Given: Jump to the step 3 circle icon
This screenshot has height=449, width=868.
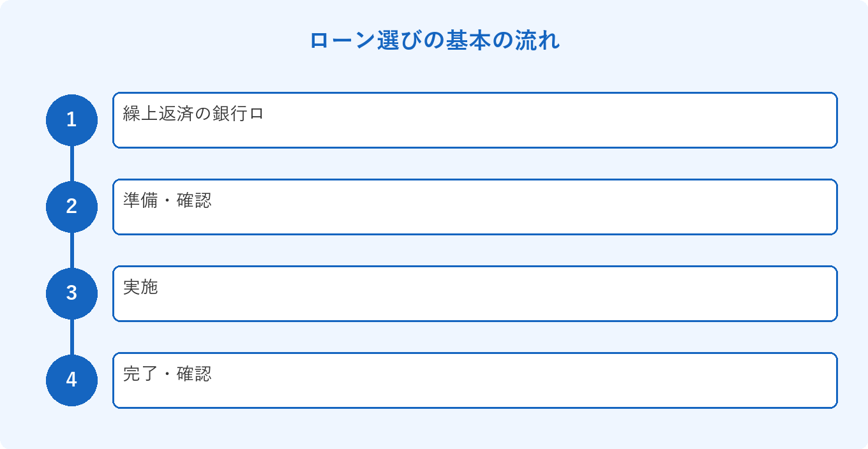Looking at the screenshot, I should pyautogui.click(x=71, y=293).
